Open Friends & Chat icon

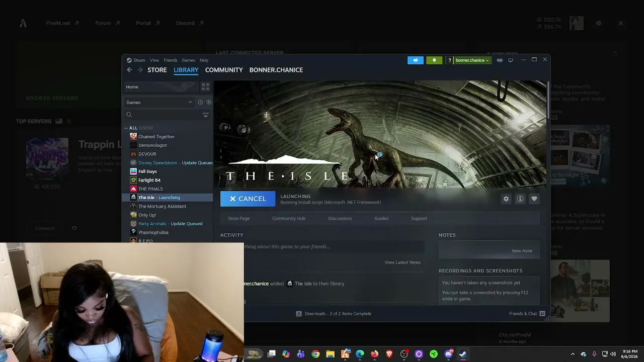click(x=542, y=314)
